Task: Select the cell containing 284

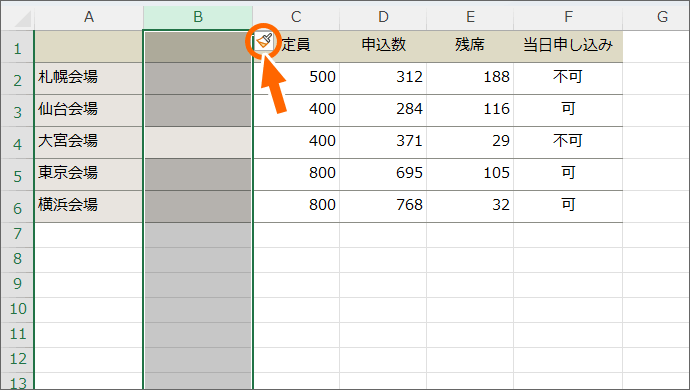Action: (383, 110)
